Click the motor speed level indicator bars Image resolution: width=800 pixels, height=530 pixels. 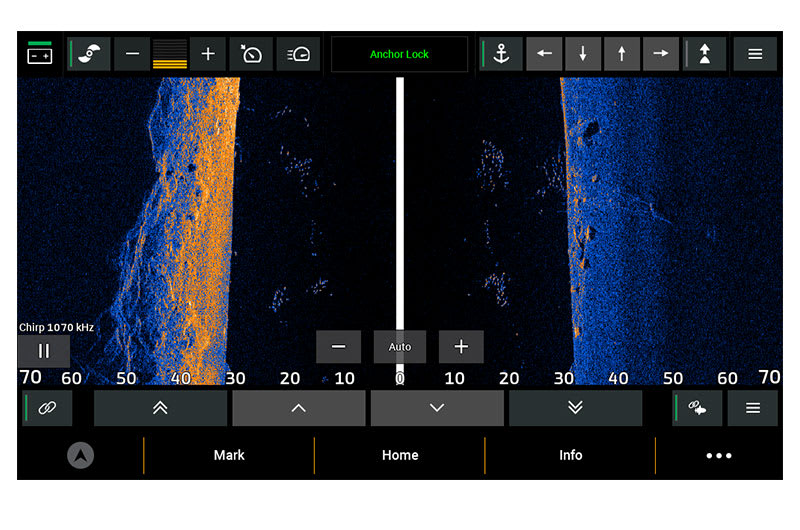point(169,54)
